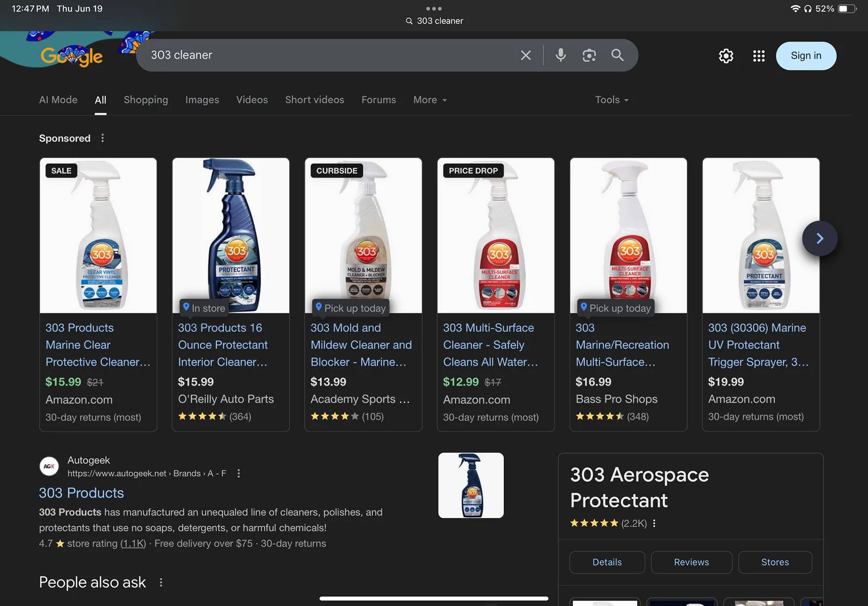
Task: Open the Google apps grid icon
Action: pyautogui.click(x=758, y=56)
